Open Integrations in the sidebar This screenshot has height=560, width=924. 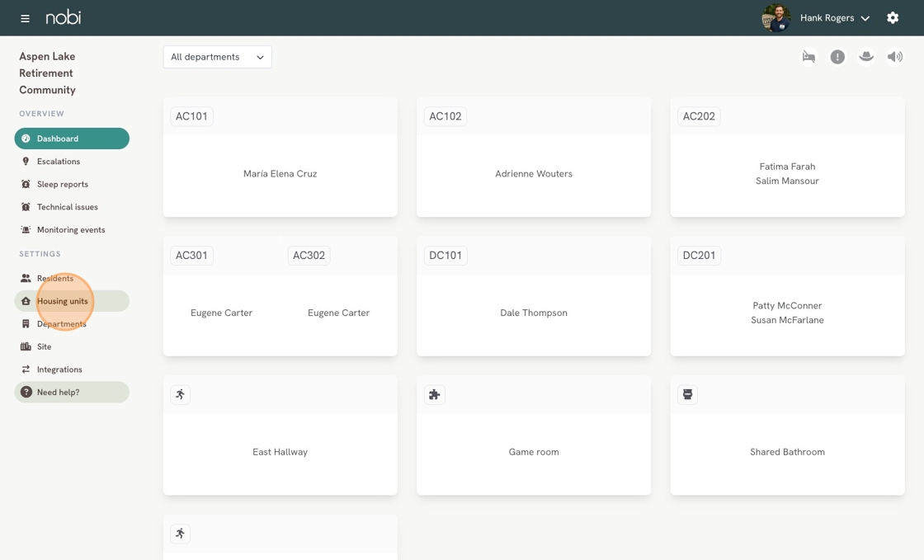point(59,369)
